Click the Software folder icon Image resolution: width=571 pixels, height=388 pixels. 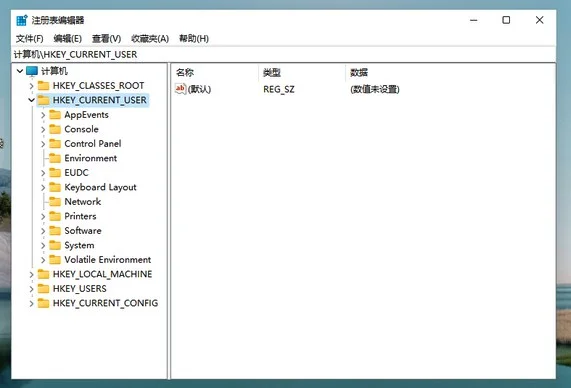tap(55, 231)
